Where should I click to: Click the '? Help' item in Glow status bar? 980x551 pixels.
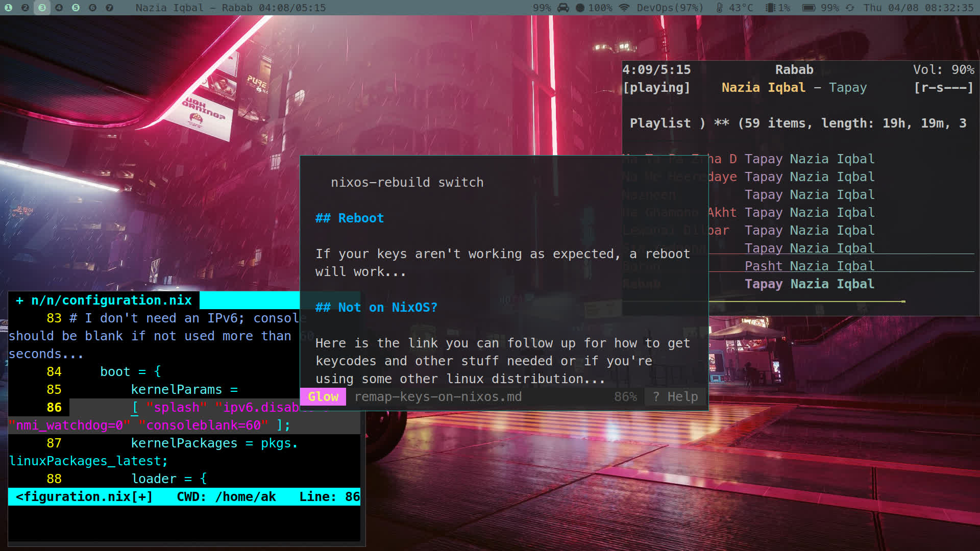click(675, 396)
